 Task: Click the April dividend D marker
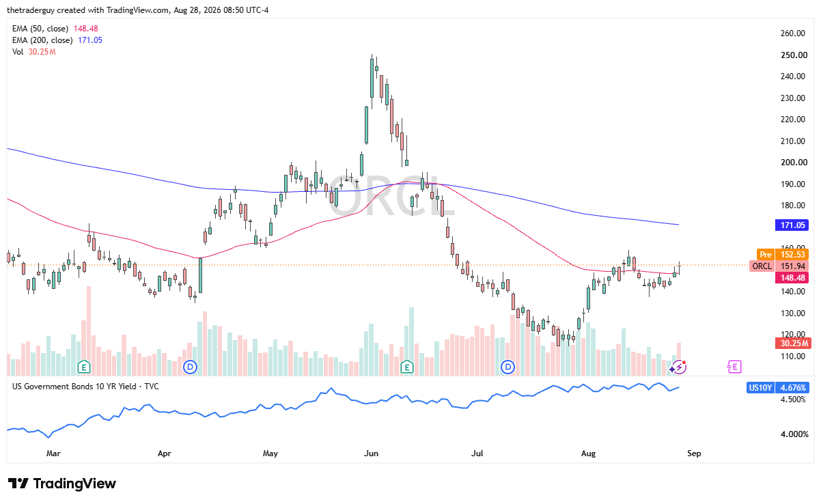(191, 367)
